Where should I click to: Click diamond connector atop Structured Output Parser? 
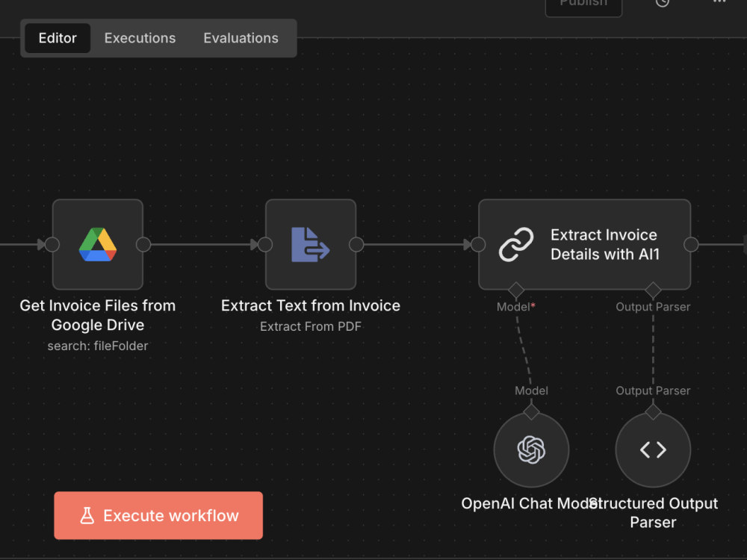(653, 411)
